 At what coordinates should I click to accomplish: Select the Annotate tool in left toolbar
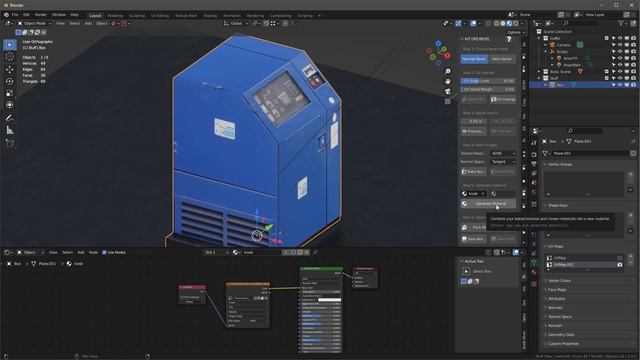click(x=9, y=118)
